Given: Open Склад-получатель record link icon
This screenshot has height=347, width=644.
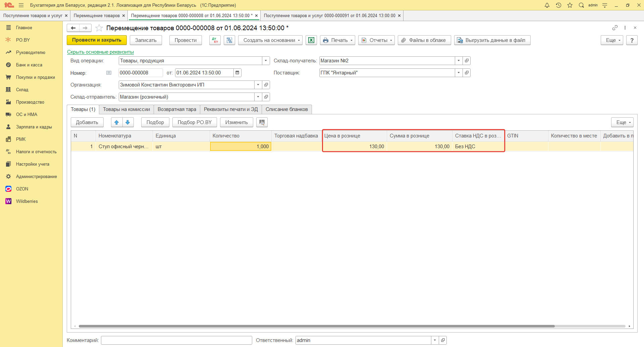Looking at the screenshot, I should [467, 61].
